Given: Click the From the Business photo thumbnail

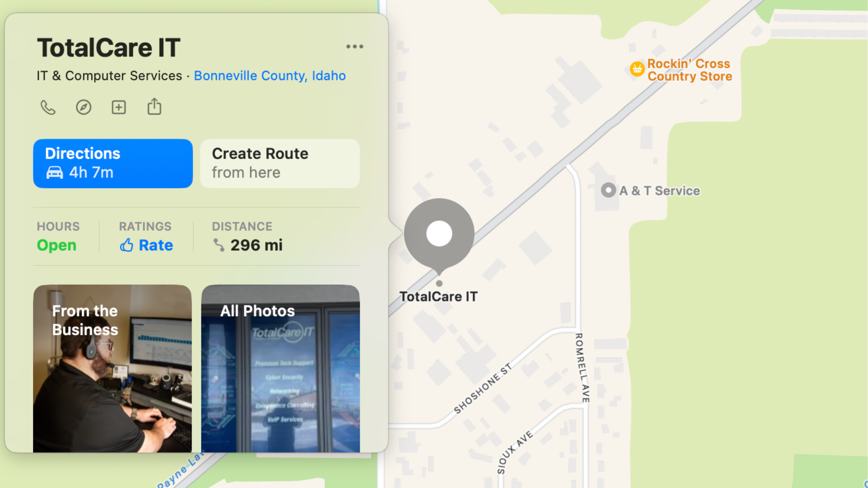Looking at the screenshot, I should click(x=113, y=368).
